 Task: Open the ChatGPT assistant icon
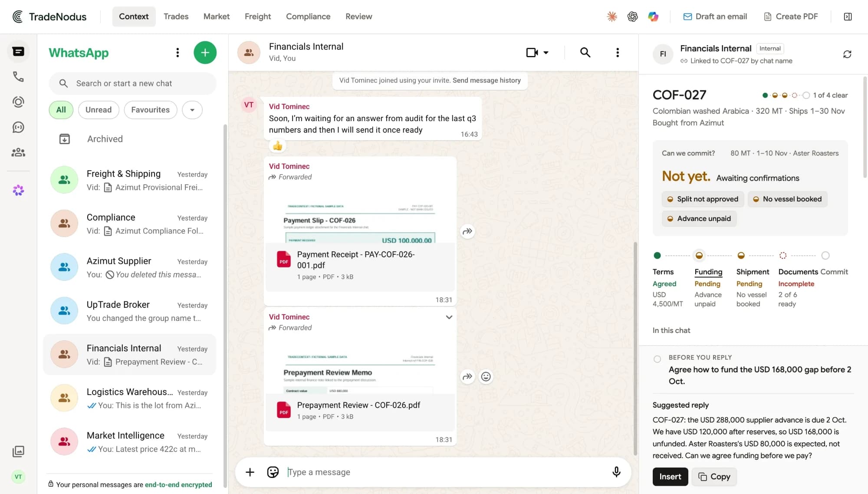pos(632,16)
